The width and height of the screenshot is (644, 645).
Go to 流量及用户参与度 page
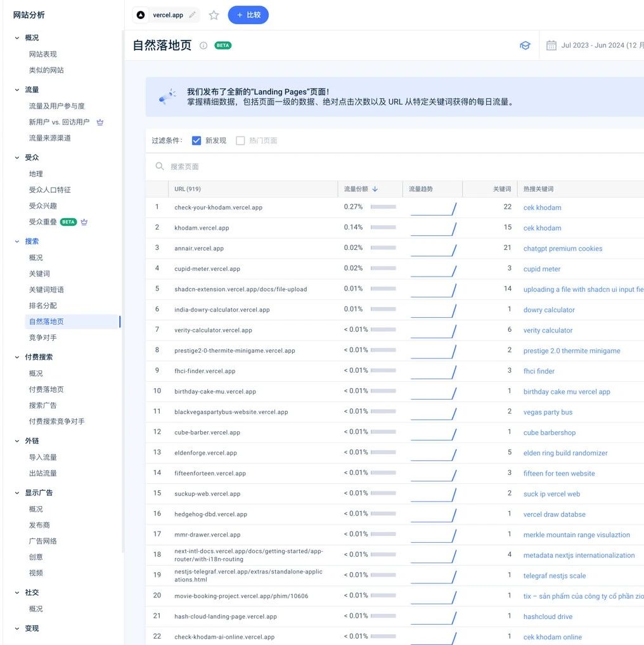57,106
